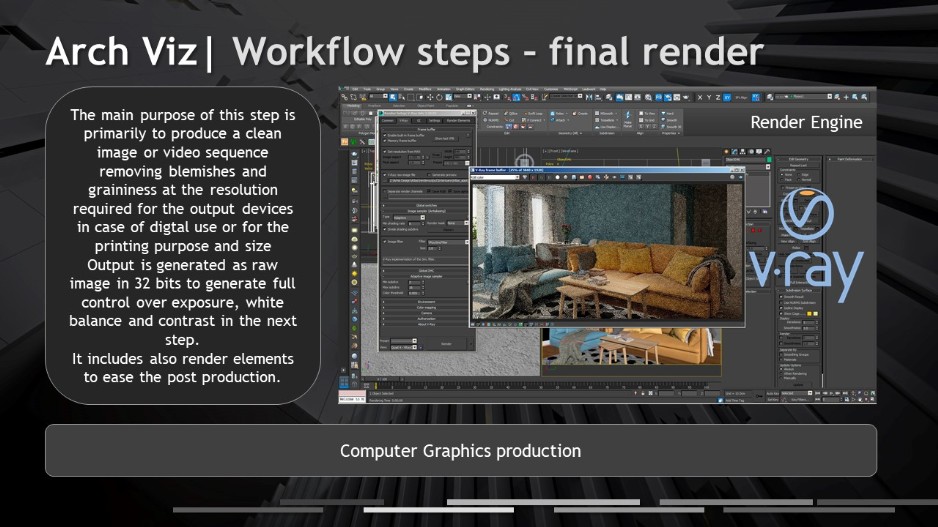The height and width of the screenshot is (527, 938).
Task: Open the View dropdown in Render Setup
Action: point(404,348)
